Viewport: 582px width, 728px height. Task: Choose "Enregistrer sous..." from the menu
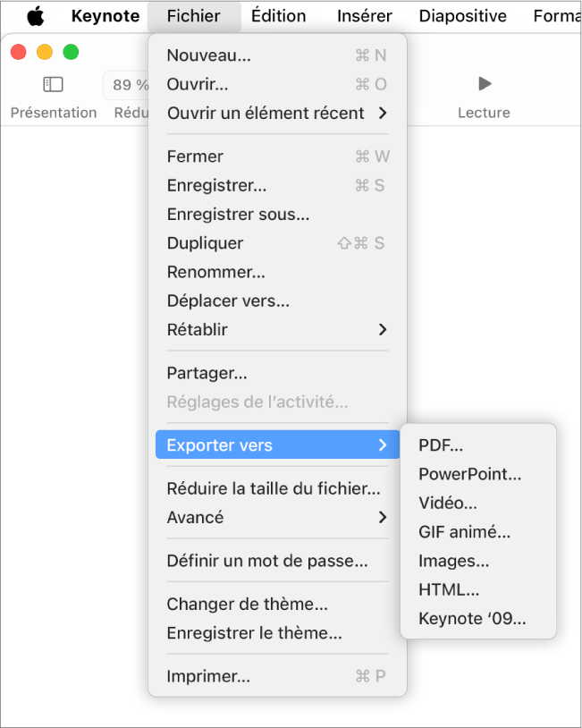(238, 214)
